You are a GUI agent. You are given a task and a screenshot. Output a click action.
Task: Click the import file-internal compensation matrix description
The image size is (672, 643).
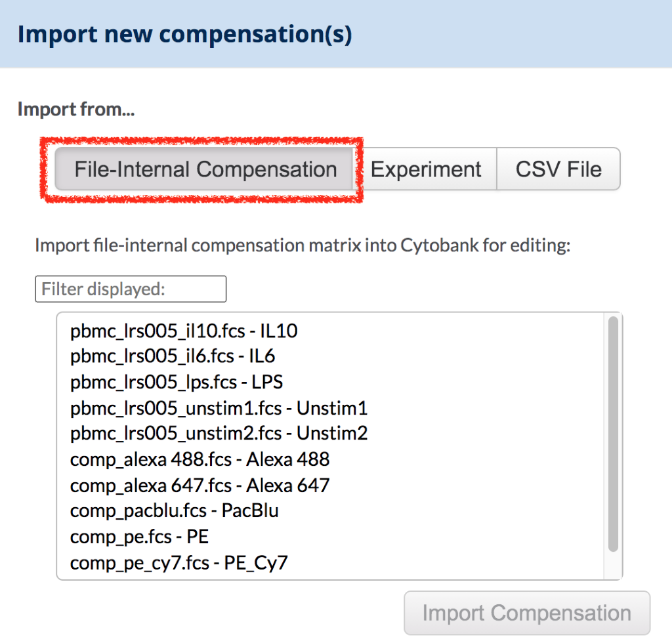(x=303, y=247)
